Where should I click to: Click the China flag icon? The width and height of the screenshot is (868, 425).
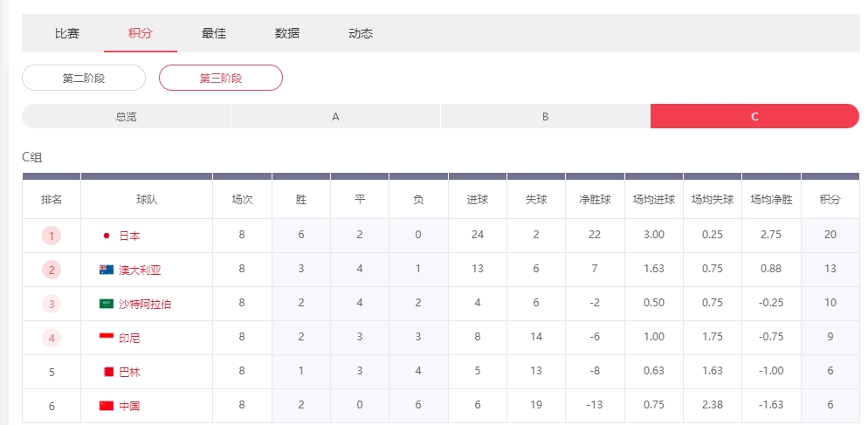[x=107, y=406]
